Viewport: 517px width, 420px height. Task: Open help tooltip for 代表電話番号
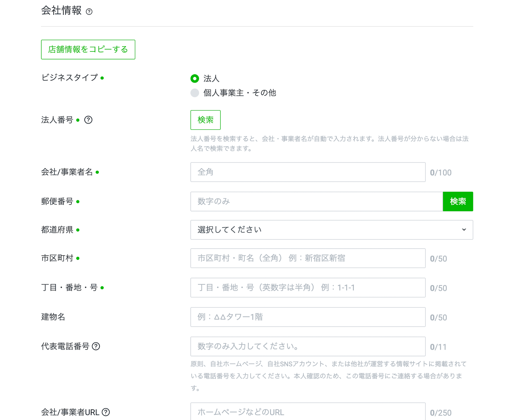(96, 346)
